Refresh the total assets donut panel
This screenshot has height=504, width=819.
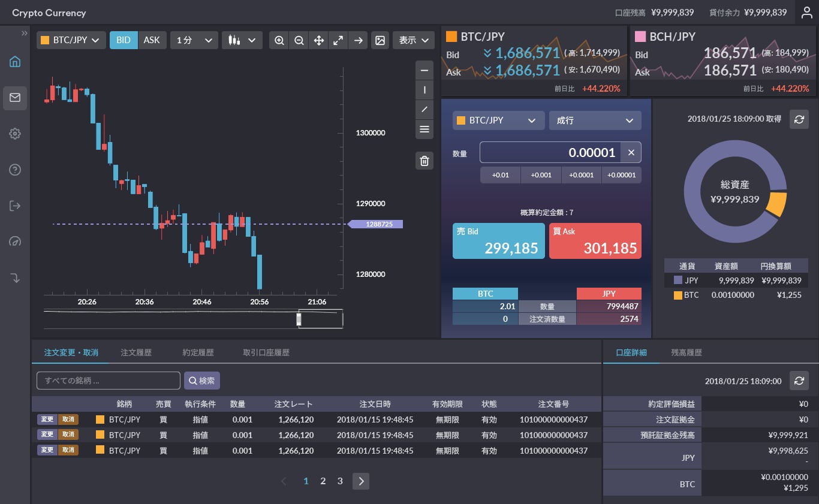pyautogui.click(x=799, y=119)
